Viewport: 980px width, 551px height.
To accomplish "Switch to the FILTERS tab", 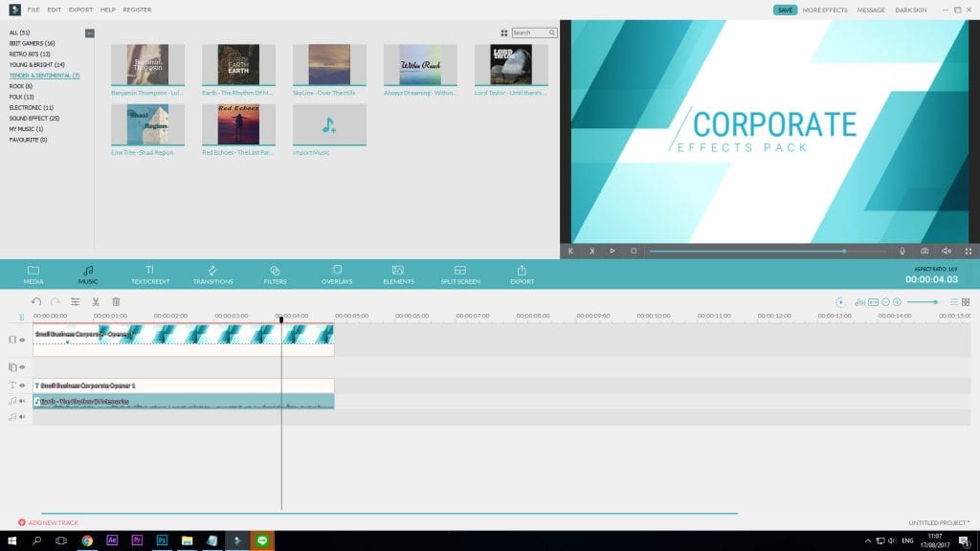I will pyautogui.click(x=276, y=275).
